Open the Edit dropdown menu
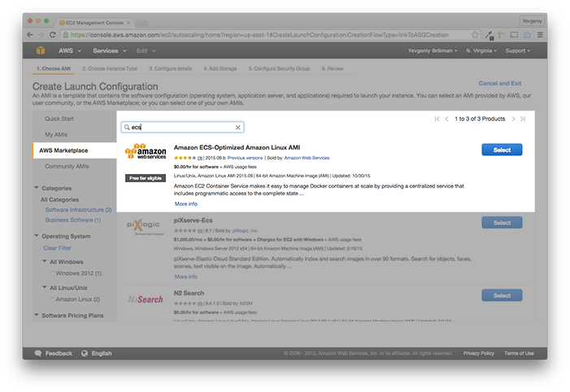The width and height of the screenshot is (570, 392). click(x=146, y=50)
